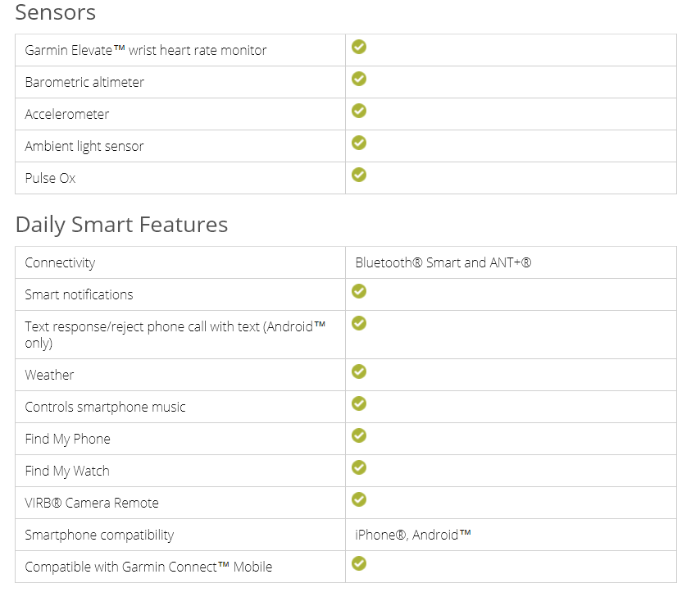
Task: Select the Daily Smart Features heading
Action: tap(121, 225)
